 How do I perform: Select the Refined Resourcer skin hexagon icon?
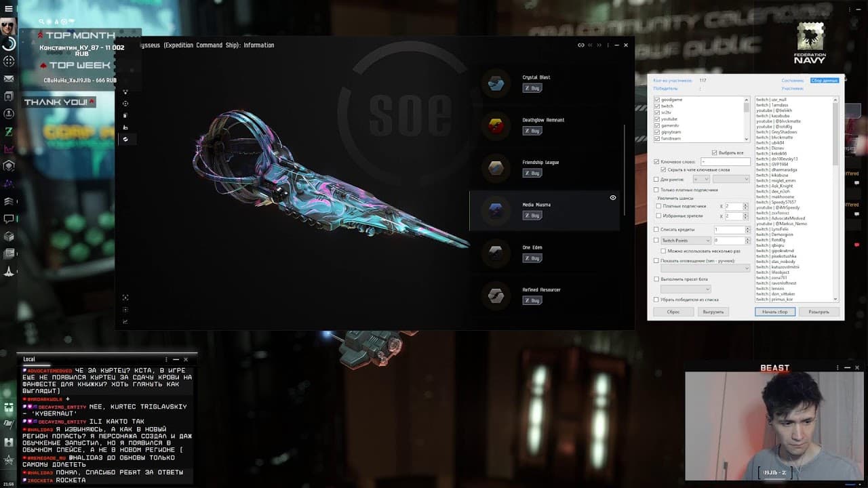(496, 296)
